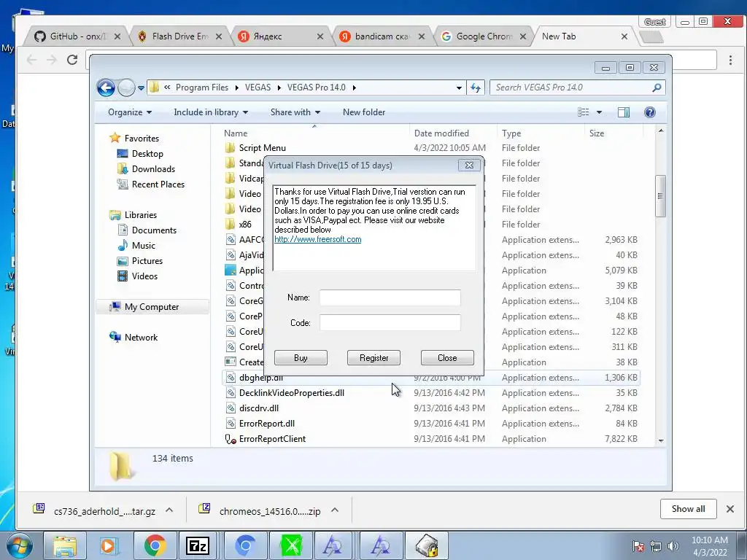Click the search magnifier icon in Explorer

coord(657,87)
